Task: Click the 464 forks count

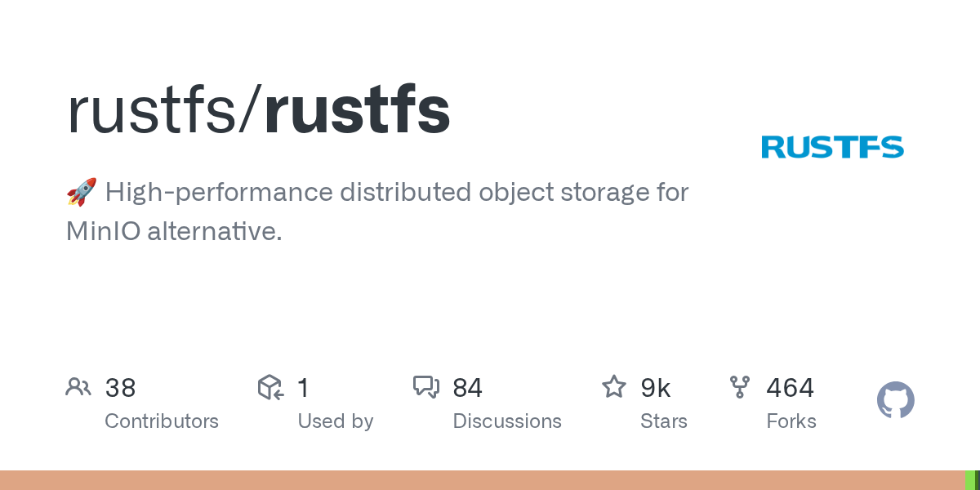Action: click(790, 388)
